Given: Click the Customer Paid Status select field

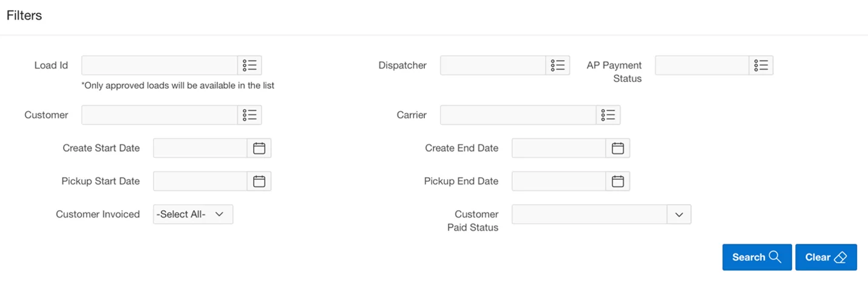Looking at the screenshot, I should click(589, 214).
